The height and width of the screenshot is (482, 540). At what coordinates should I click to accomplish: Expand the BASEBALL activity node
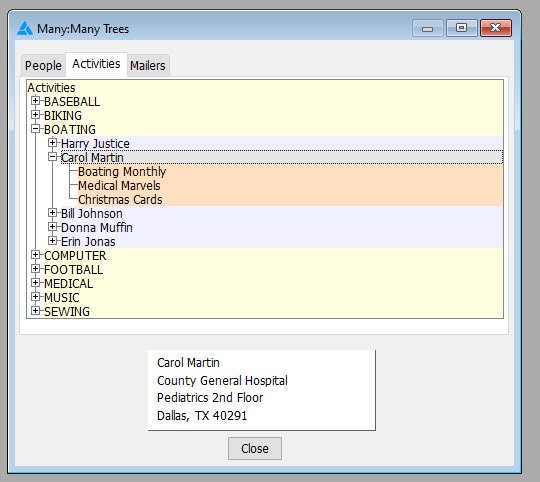[35, 101]
